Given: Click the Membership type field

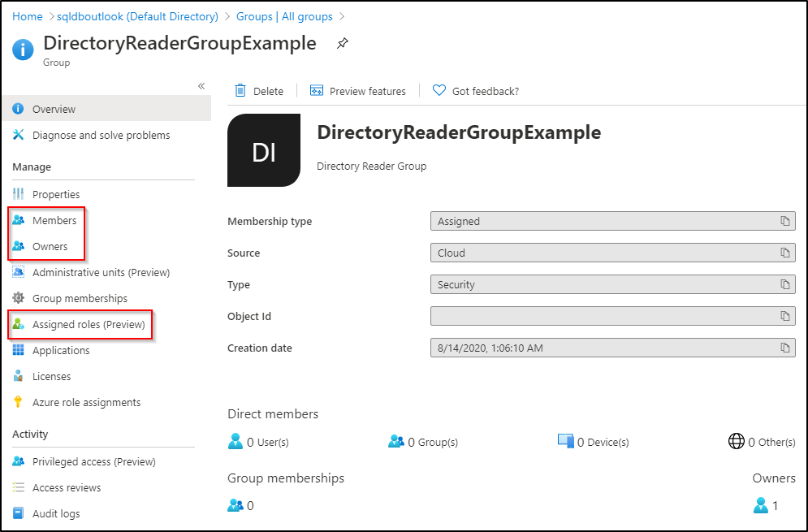Looking at the screenshot, I should (x=612, y=221).
